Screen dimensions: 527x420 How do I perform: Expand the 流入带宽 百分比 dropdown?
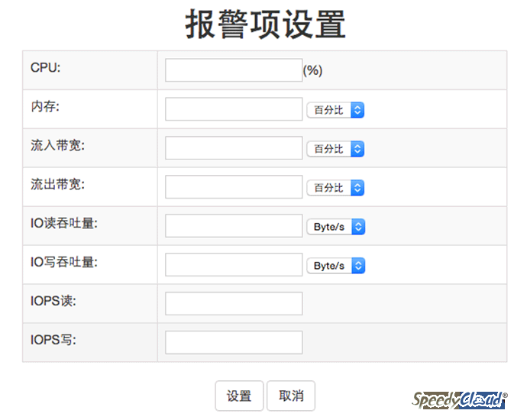coord(335,149)
